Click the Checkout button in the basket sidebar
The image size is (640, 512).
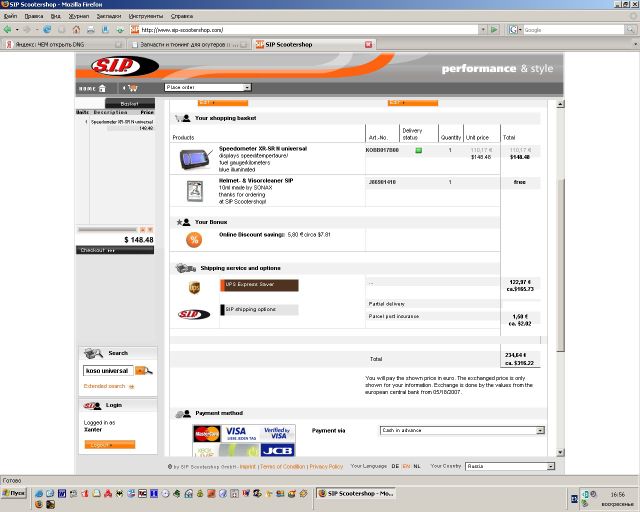coord(115,250)
